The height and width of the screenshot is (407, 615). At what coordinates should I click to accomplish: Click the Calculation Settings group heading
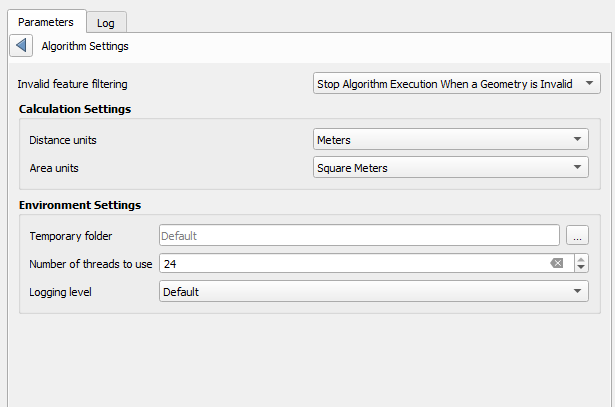pos(75,108)
